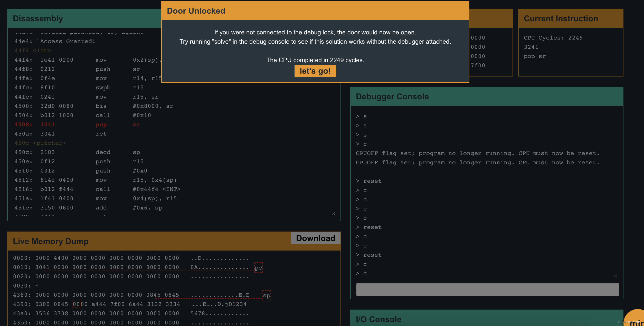Image resolution: width=644 pixels, height=326 pixels.
Task: Click the bis #0x8000, sr instruction
Action: 94,106
